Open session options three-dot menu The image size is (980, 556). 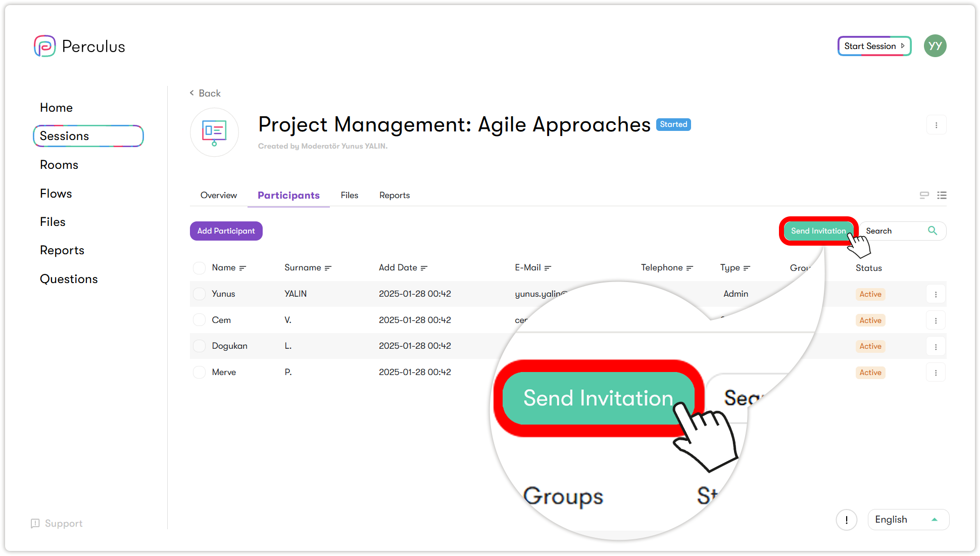click(x=936, y=125)
